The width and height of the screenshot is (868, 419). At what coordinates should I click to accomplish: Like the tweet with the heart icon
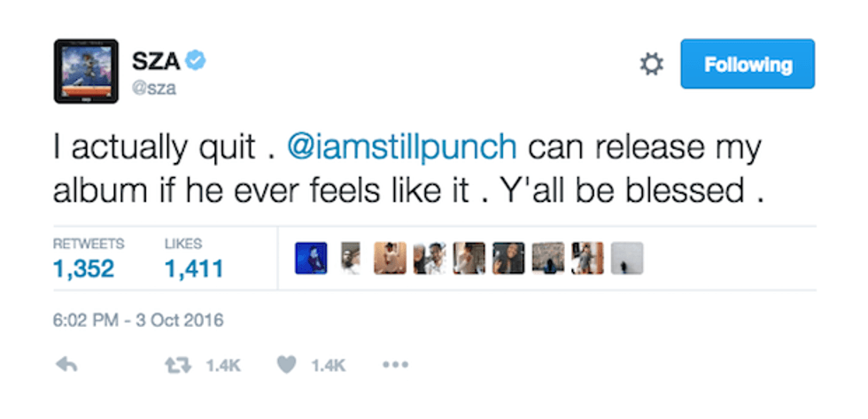click(x=287, y=365)
